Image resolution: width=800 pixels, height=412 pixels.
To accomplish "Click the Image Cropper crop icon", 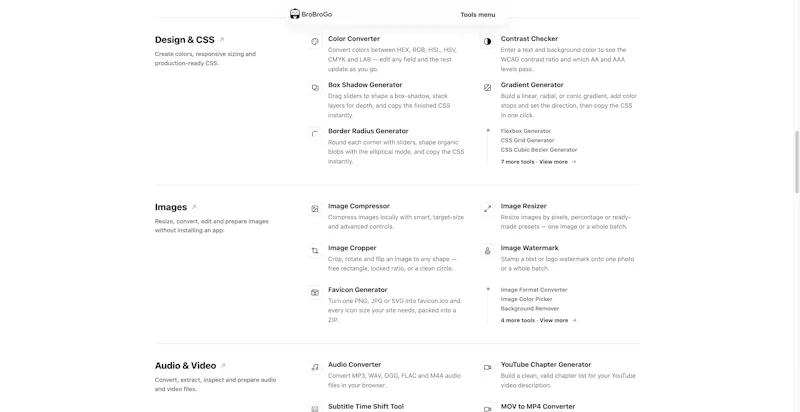I will coord(315,250).
